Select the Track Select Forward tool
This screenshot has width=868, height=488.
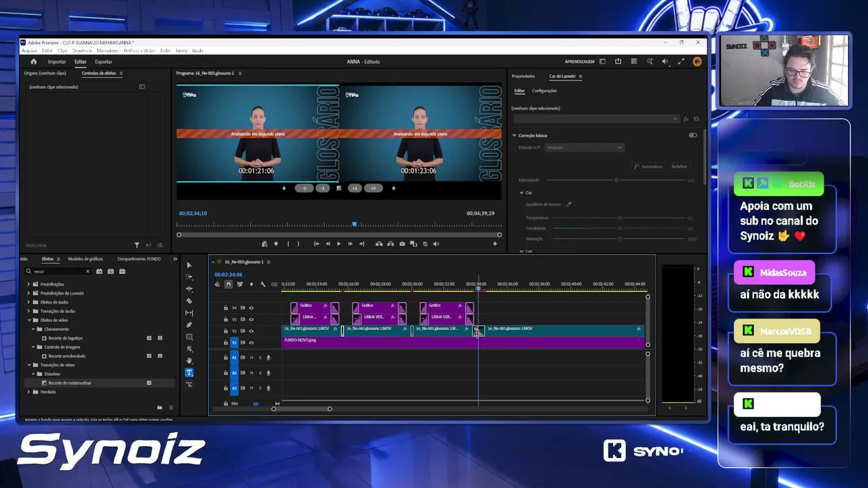point(189,277)
